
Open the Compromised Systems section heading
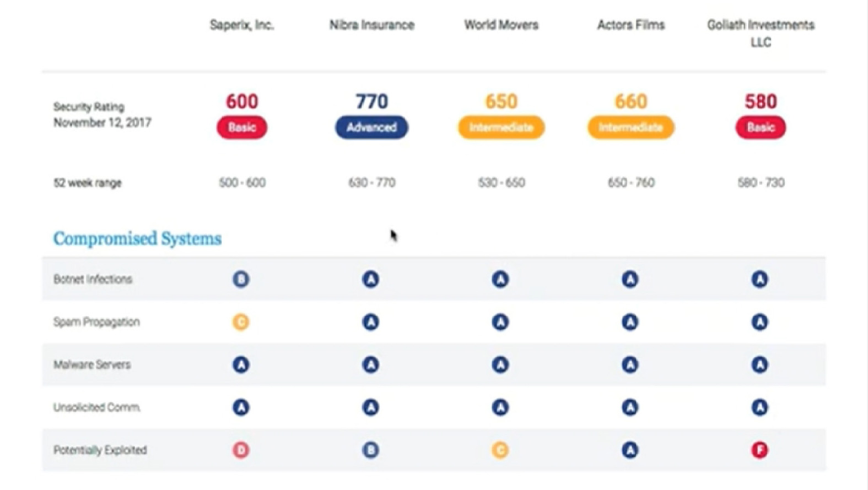tap(137, 238)
